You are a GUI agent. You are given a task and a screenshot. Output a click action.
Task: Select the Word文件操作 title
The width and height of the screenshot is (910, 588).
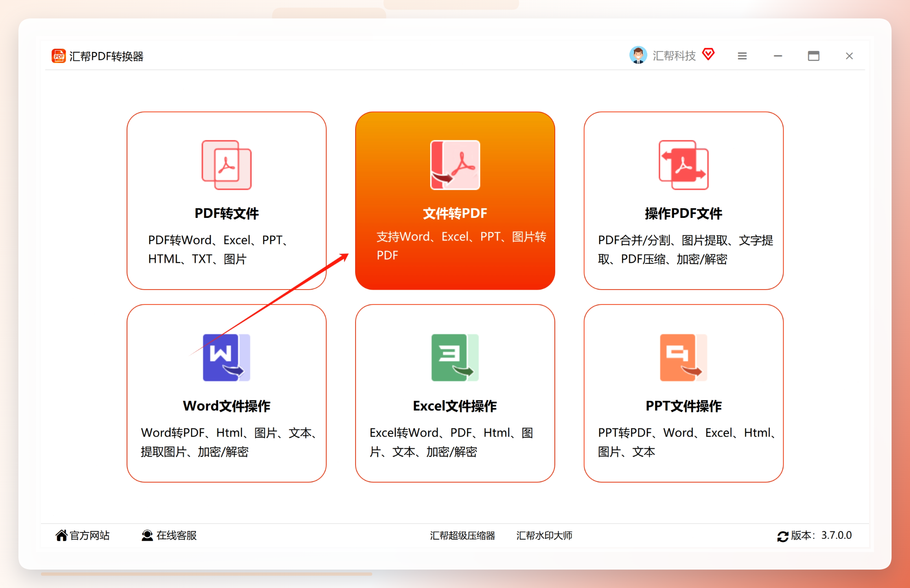click(226, 406)
